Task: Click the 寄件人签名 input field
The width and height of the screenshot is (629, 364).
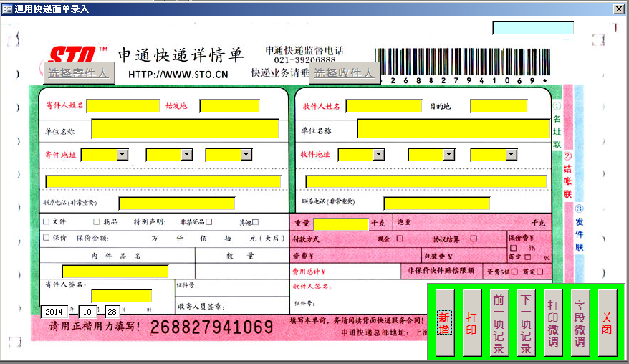Action: click(x=122, y=296)
